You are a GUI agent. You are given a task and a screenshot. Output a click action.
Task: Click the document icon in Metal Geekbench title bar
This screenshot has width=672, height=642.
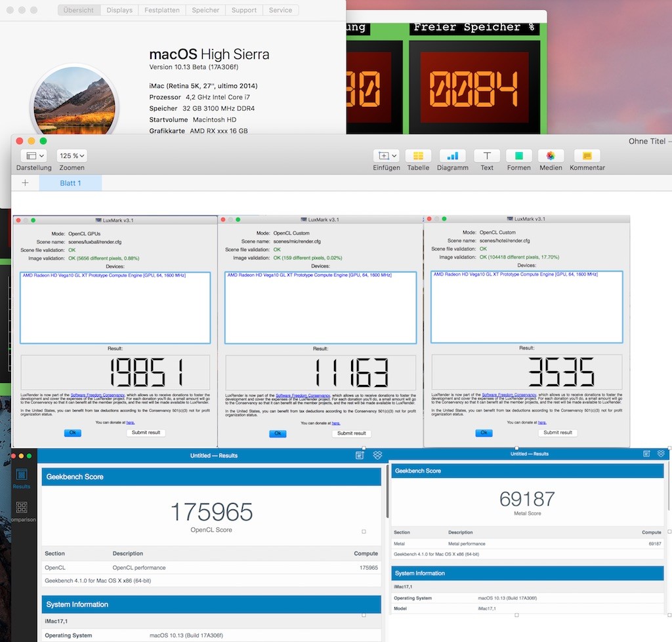coord(646,454)
